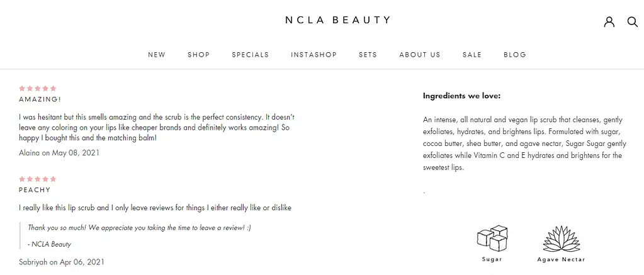Open the account profile icon
The width and height of the screenshot is (644, 275).
click(x=609, y=22)
